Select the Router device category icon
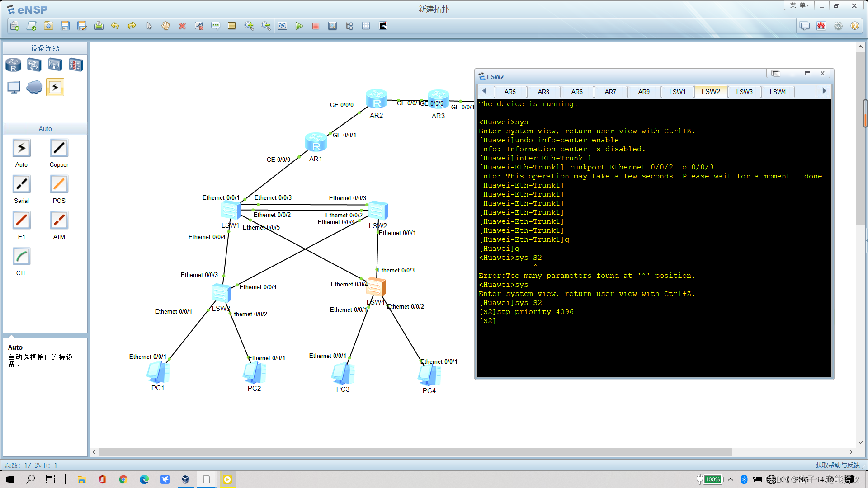The image size is (868, 488). pyautogui.click(x=13, y=65)
